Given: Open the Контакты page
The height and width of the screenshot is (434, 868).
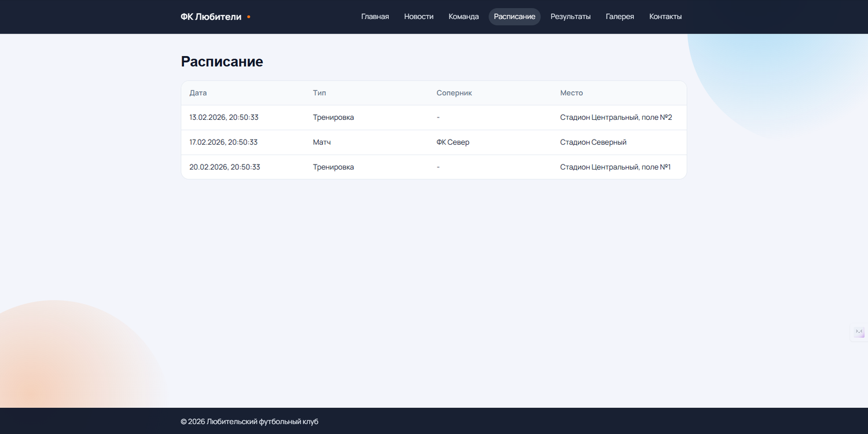Looking at the screenshot, I should point(665,17).
